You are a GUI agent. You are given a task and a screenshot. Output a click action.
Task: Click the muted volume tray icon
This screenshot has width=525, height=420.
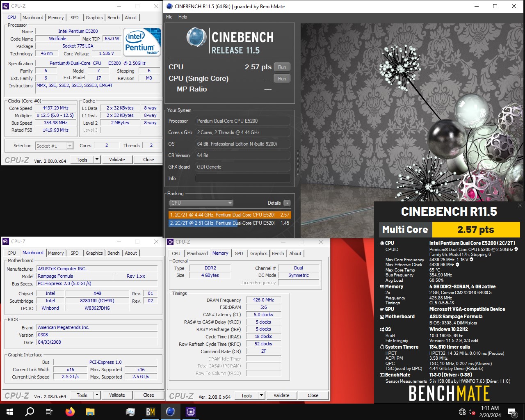point(472,412)
